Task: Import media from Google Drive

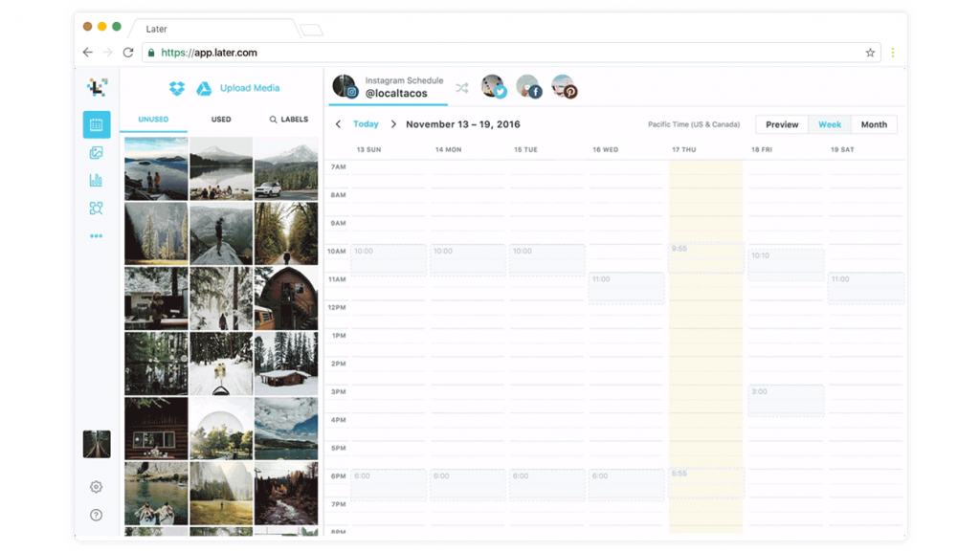Action: pyautogui.click(x=204, y=89)
